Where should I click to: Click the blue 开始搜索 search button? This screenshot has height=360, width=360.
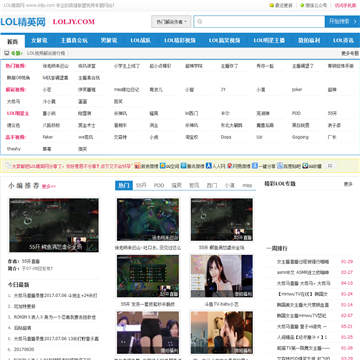(x=342, y=22)
